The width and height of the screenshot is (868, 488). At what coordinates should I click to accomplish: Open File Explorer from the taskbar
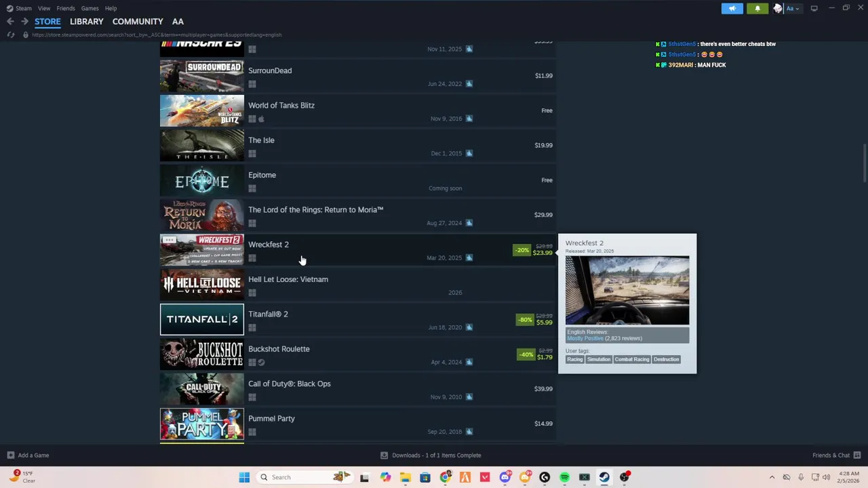click(405, 477)
